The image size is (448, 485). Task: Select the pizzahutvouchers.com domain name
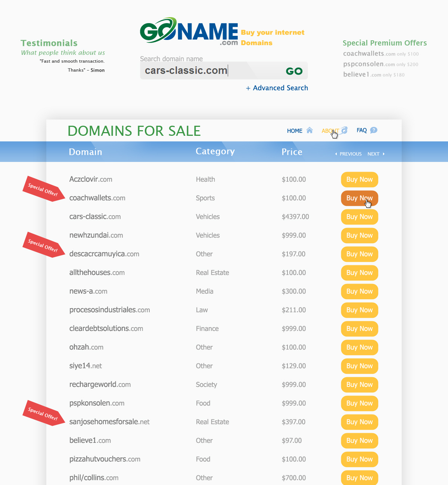coord(105,459)
